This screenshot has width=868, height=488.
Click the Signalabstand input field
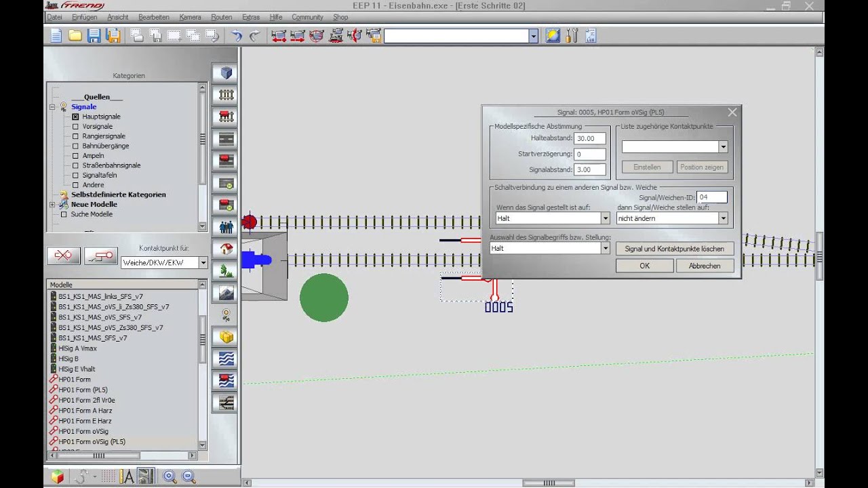589,169
